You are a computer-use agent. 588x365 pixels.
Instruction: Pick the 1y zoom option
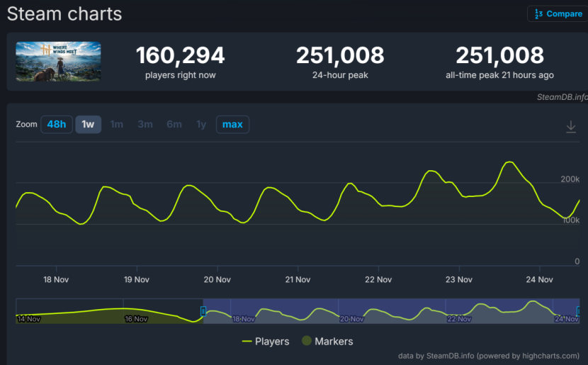201,125
